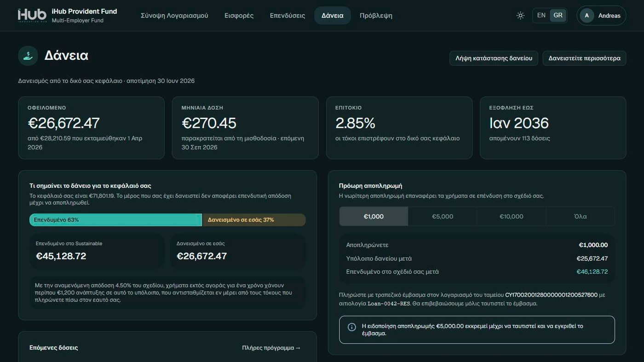This screenshot has width=644, height=362.
Task: Select the €1,000 repayment amount
Action: click(374, 216)
